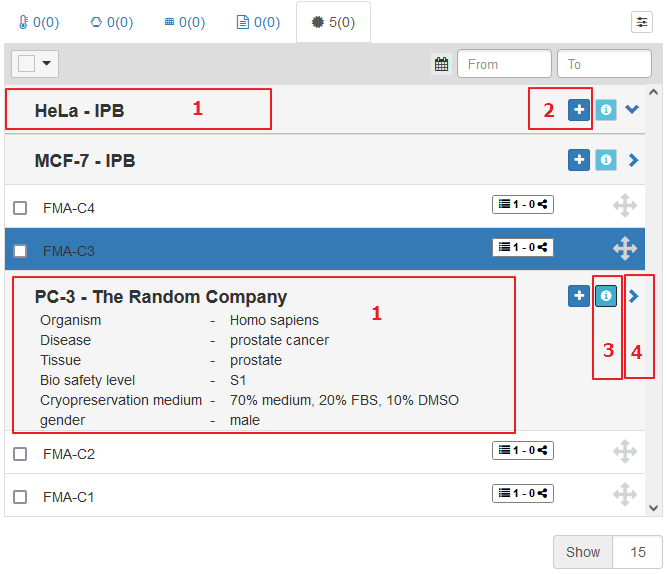
Task: Collapse the HeLa - IPB group chevron
Action: [632, 110]
